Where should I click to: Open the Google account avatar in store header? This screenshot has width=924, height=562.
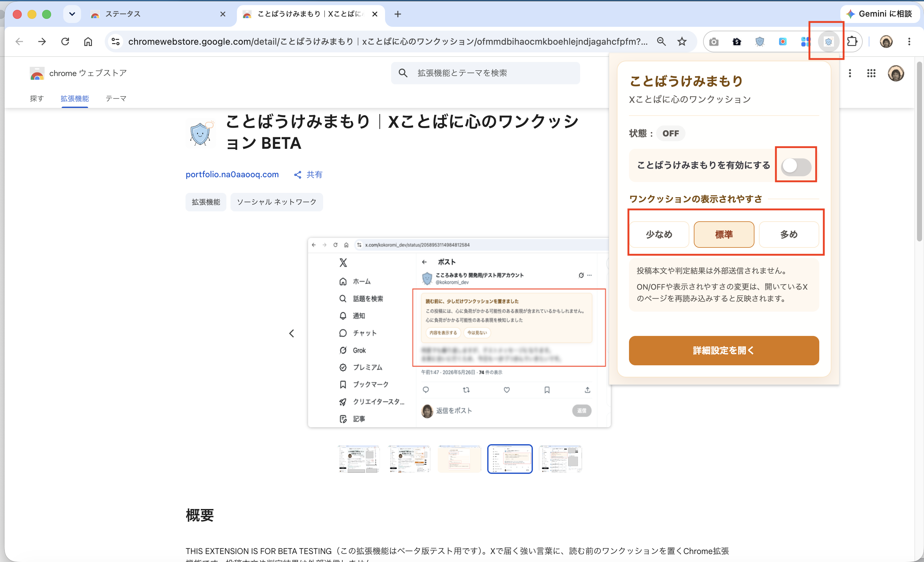coord(896,73)
